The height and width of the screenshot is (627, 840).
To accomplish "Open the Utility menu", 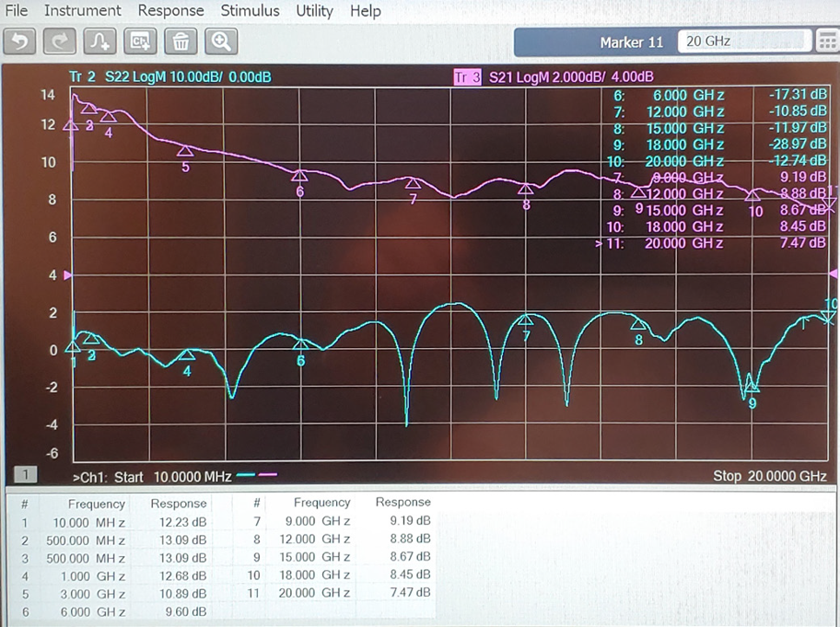I will pyautogui.click(x=314, y=11).
